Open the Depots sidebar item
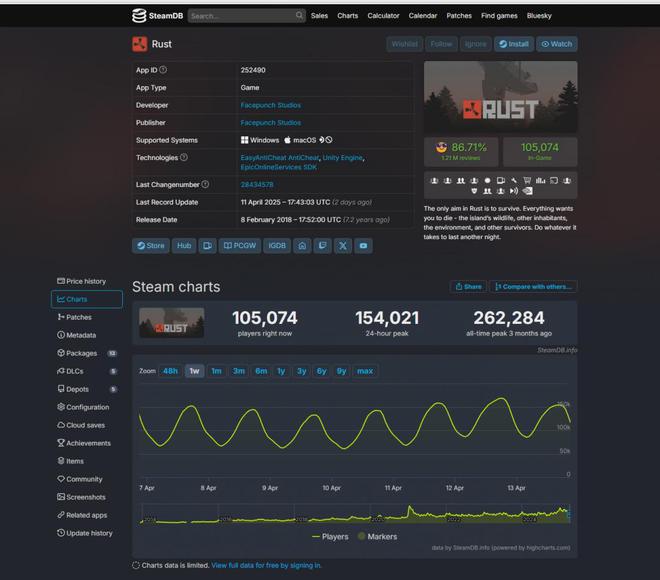Image resolution: width=660 pixels, height=580 pixels. click(x=86, y=389)
